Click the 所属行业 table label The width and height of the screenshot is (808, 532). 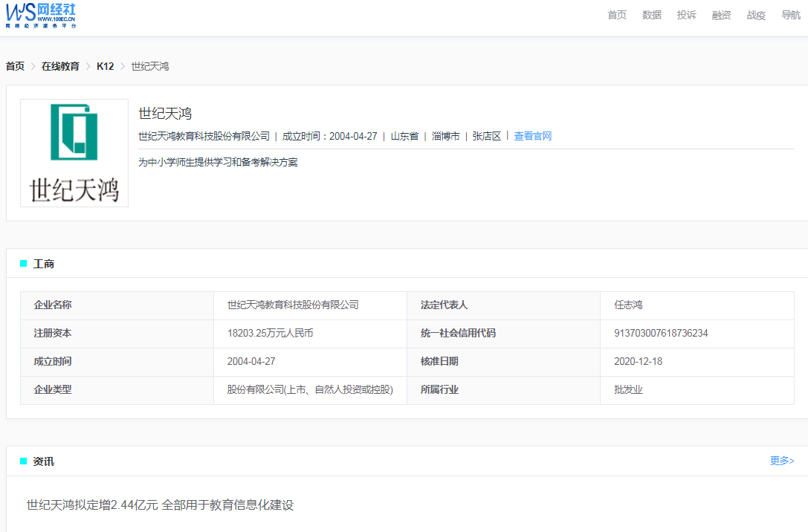coord(439,390)
